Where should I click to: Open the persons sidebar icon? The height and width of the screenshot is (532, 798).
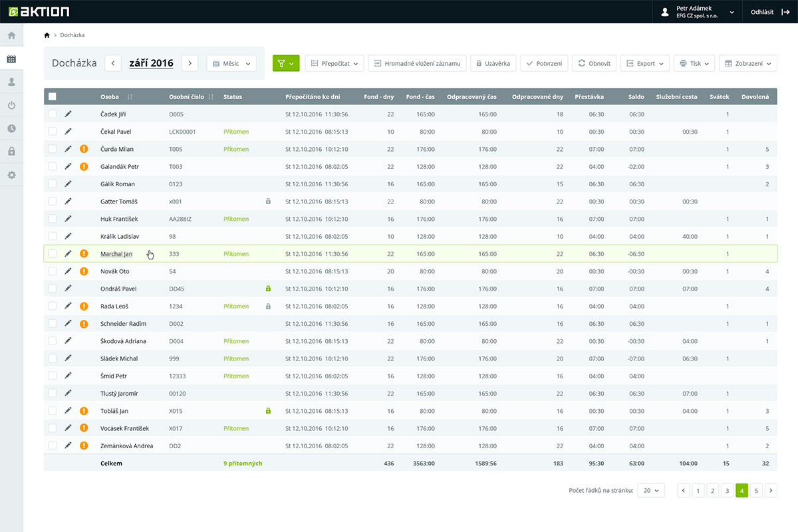(x=11, y=82)
